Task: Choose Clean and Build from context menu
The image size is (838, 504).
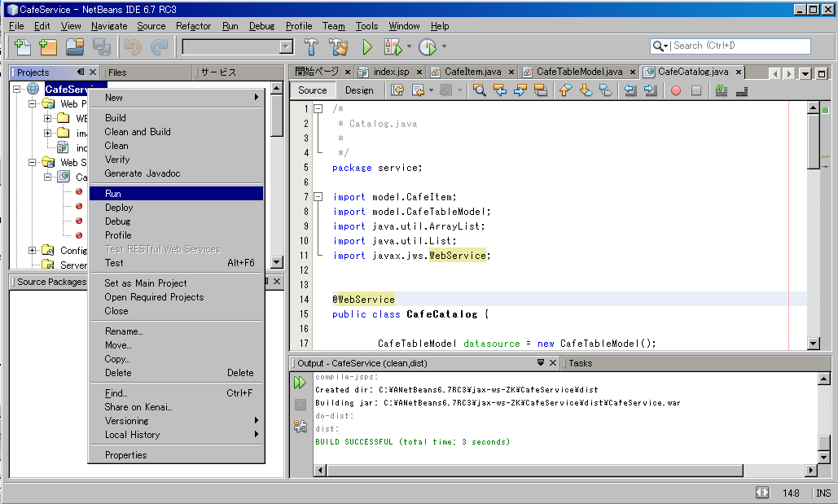Action: [177, 131]
